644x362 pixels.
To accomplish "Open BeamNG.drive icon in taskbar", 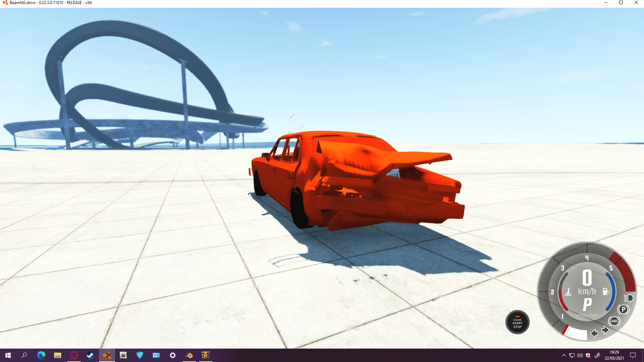I will (107, 355).
